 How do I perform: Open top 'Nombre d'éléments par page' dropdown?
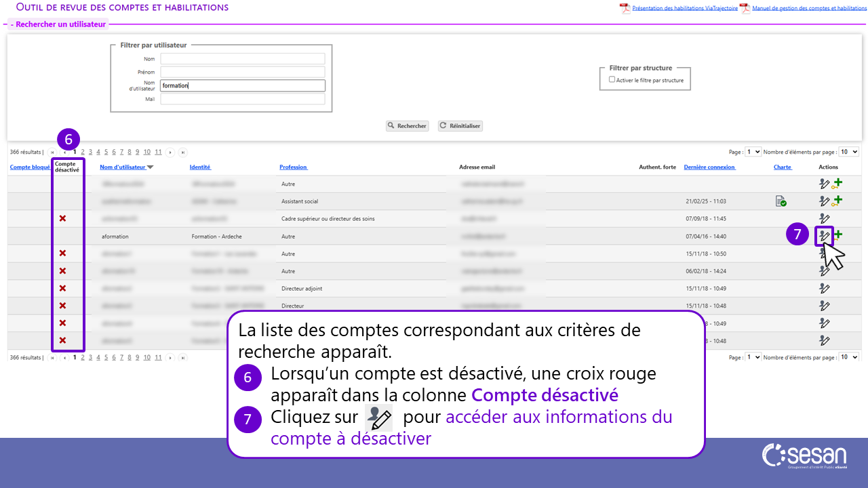[x=849, y=152]
